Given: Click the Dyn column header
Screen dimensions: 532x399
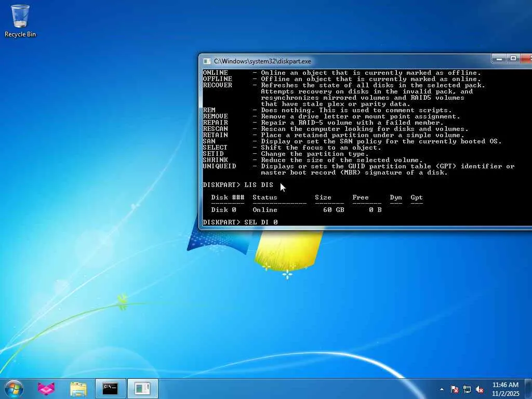Looking at the screenshot, I should click(396, 197).
